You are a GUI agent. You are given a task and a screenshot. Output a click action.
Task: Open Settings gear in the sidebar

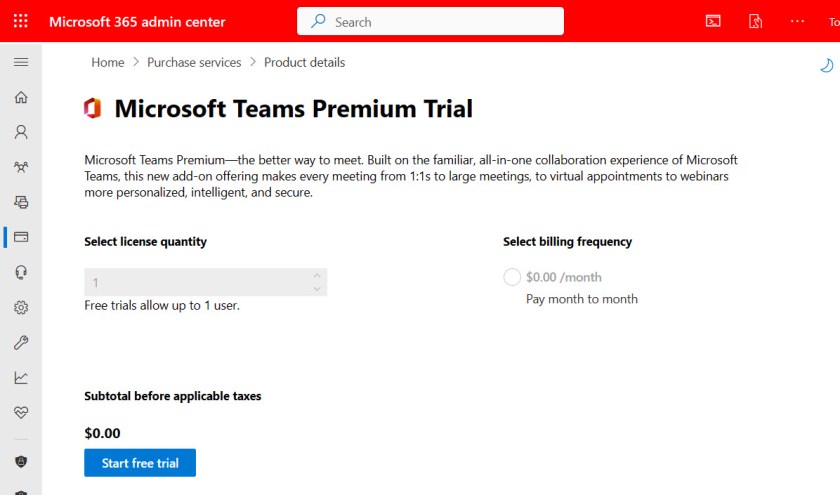pos(21,308)
